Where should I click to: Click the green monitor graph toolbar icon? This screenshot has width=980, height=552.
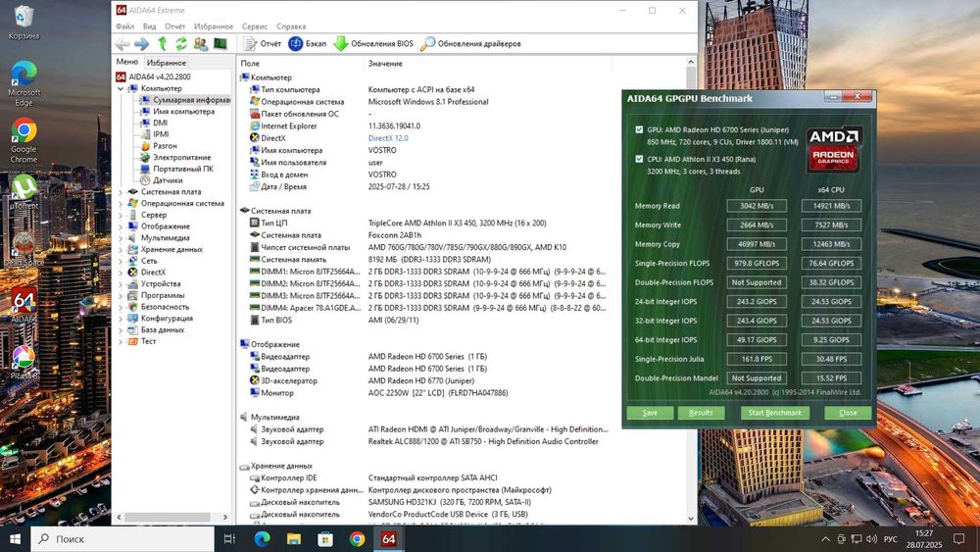tap(220, 44)
